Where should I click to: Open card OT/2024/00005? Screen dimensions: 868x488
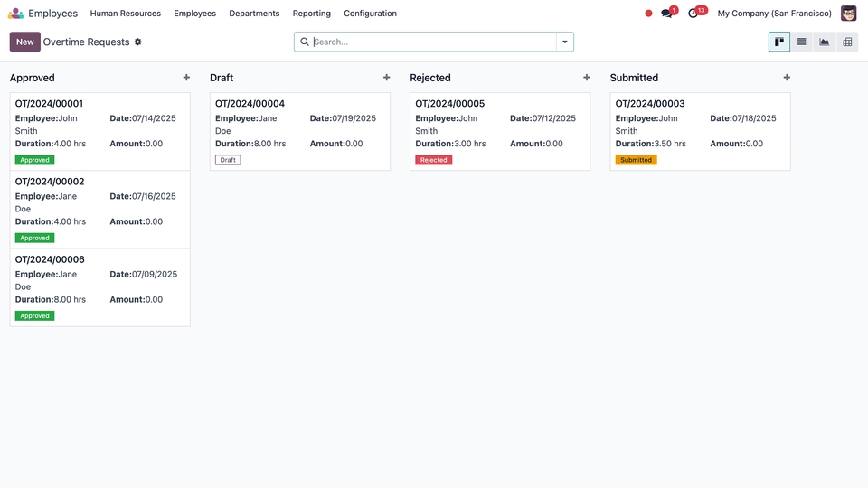(500, 131)
